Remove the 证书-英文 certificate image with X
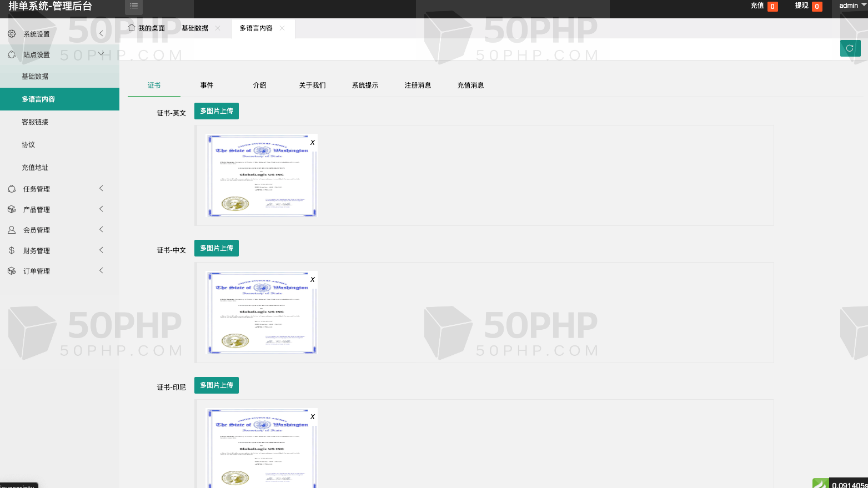The width and height of the screenshot is (868, 488). [x=313, y=143]
